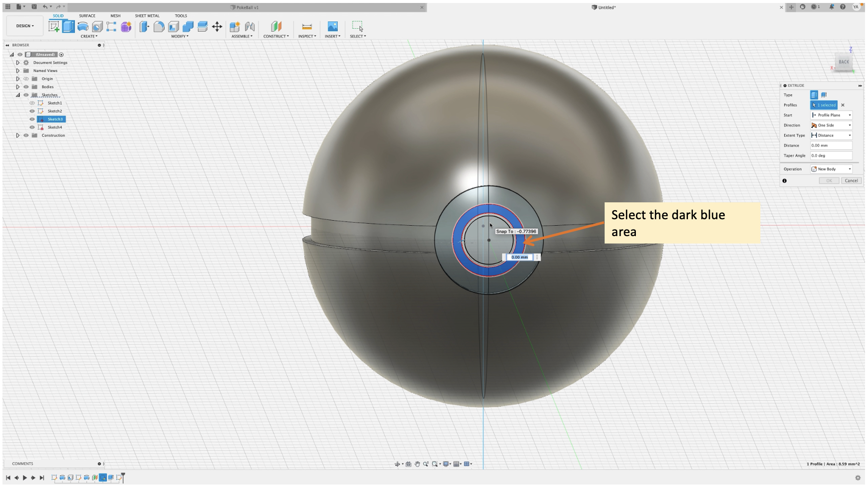Select the Insert image icon
868x487 pixels.
click(333, 26)
